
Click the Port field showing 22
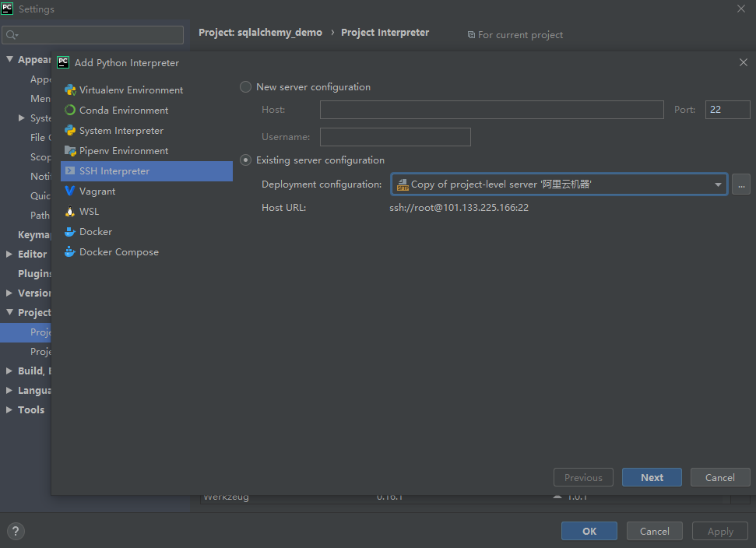(727, 110)
